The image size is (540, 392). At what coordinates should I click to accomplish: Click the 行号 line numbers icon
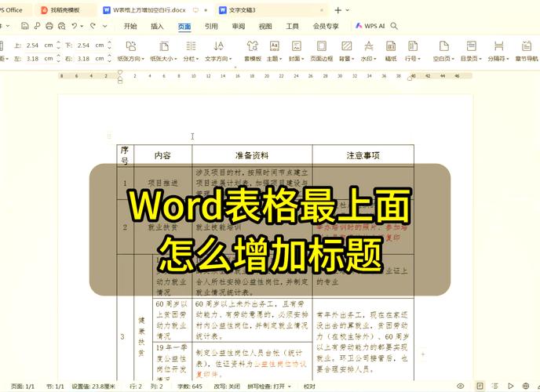(413, 46)
